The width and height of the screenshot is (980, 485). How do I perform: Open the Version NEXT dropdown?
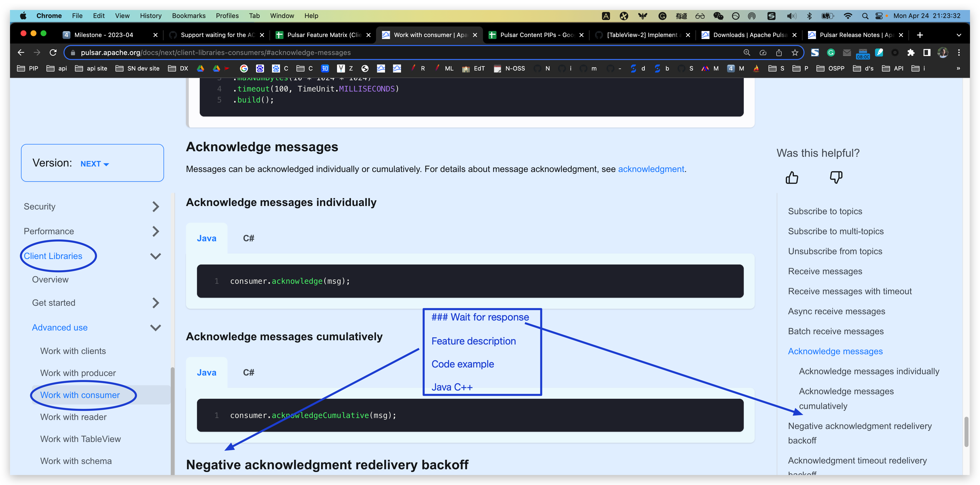pyautogui.click(x=94, y=164)
